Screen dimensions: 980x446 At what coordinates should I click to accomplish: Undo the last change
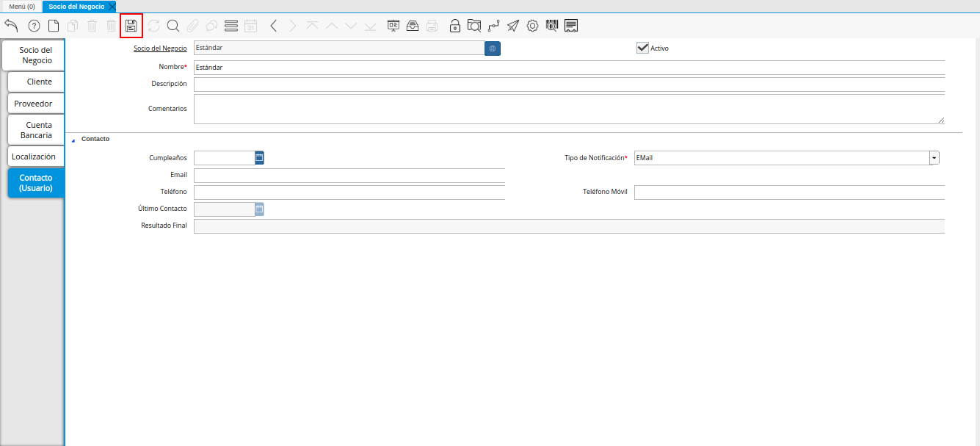point(10,25)
